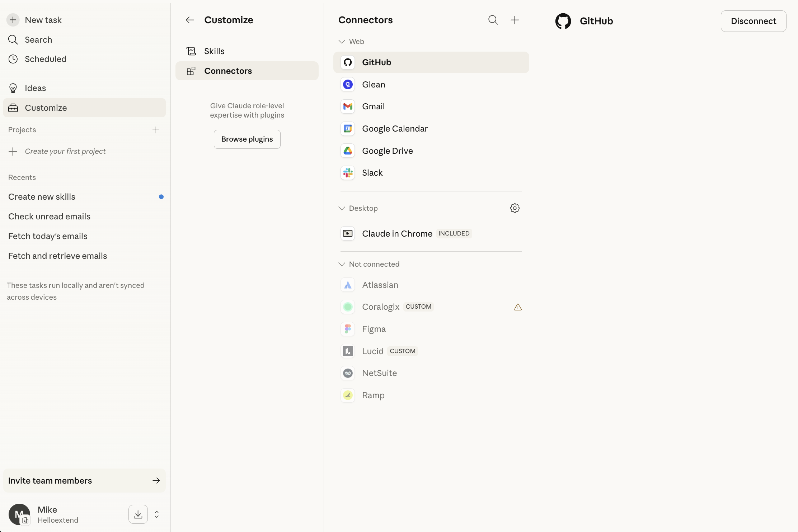This screenshot has height=532, width=798.
Task: Click the INCLUDED badge
Action: [454, 234]
